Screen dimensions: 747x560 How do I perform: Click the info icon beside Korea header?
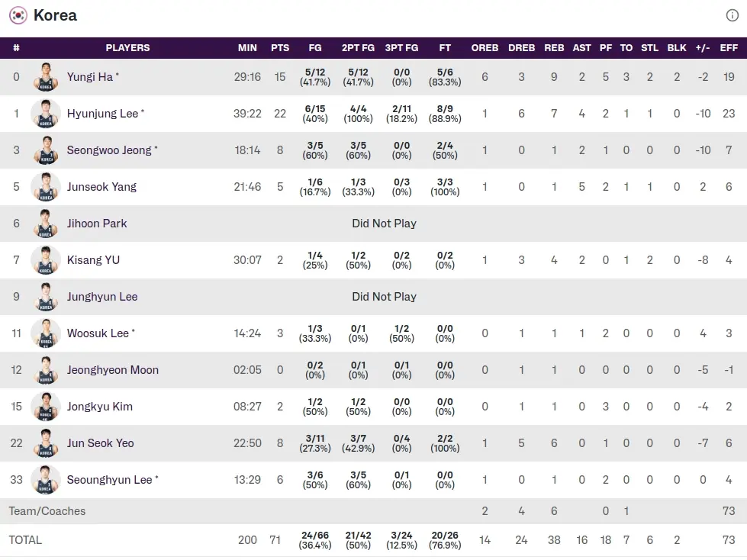(x=732, y=15)
